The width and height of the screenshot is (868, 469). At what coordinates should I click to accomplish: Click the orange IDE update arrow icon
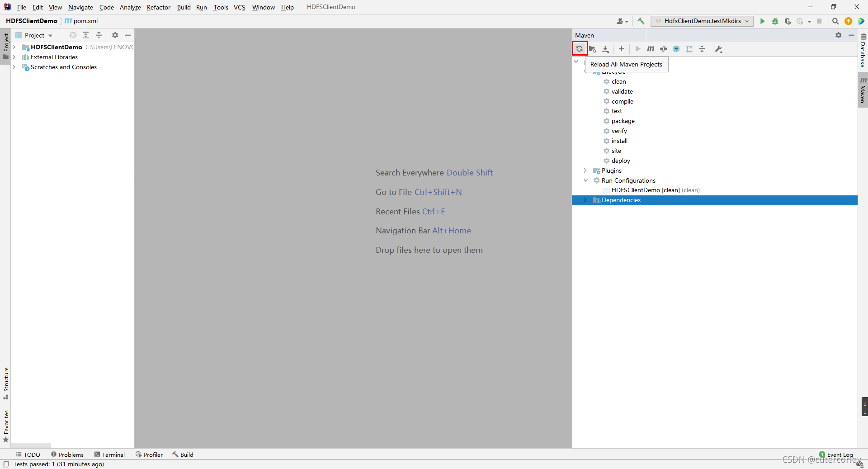[849, 21]
